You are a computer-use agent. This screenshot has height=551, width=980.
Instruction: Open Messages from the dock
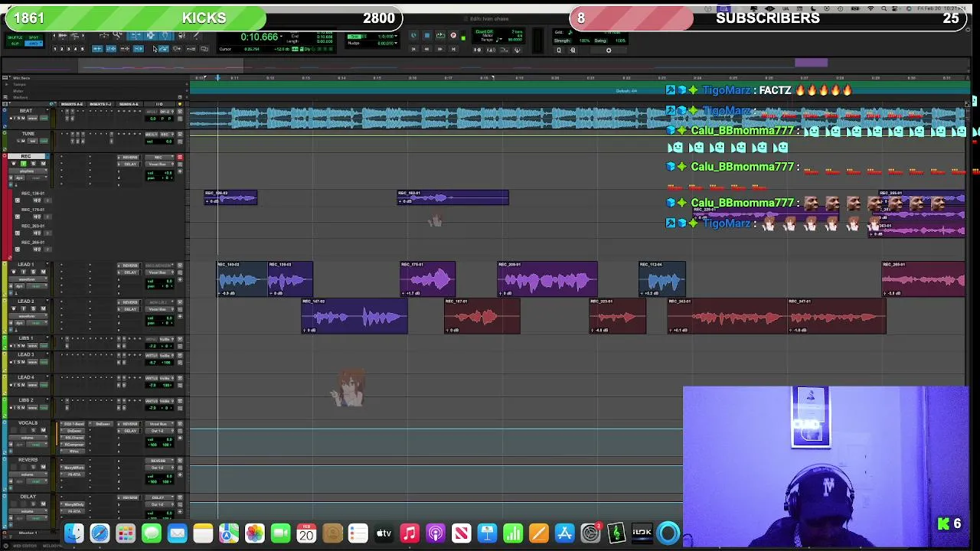coord(152,533)
